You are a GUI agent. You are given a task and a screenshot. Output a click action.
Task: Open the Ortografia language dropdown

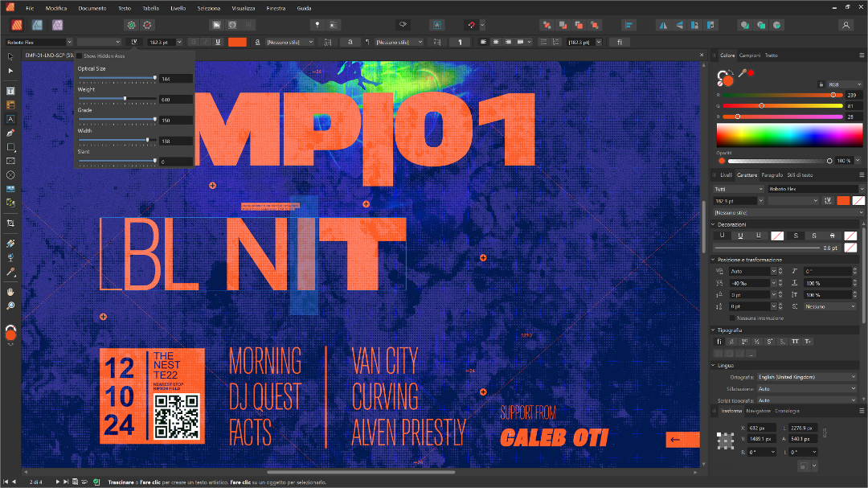point(807,377)
